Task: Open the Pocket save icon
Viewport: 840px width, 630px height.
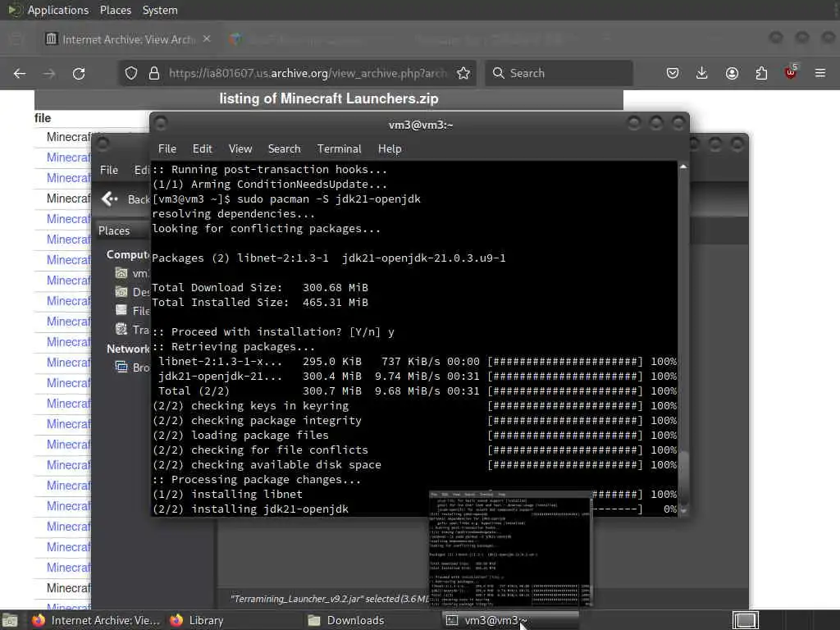Action: click(x=673, y=73)
